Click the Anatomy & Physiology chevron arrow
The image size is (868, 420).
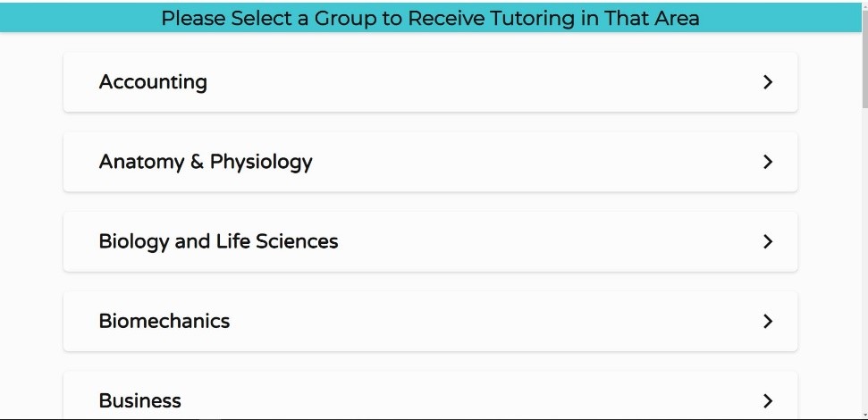click(767, 162)
